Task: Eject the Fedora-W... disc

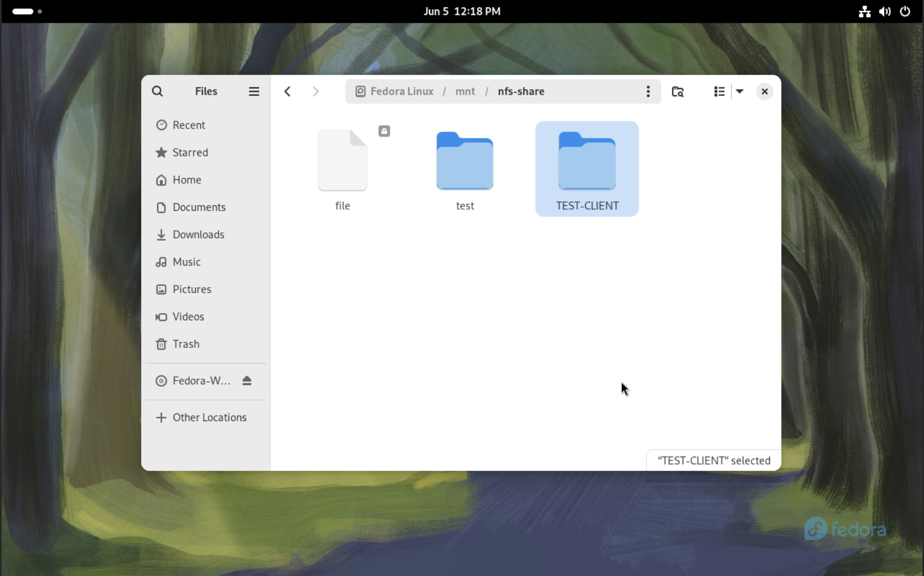Action: pos(247,381)
